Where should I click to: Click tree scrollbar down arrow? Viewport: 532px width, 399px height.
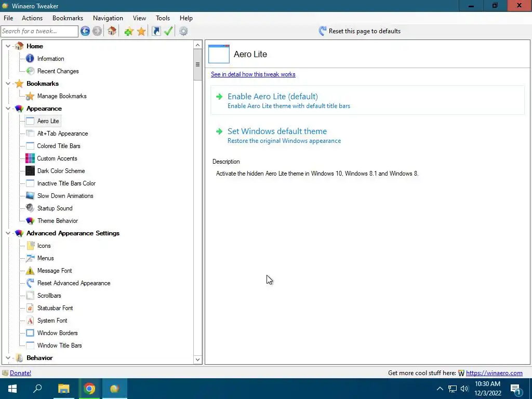point(198,360)
